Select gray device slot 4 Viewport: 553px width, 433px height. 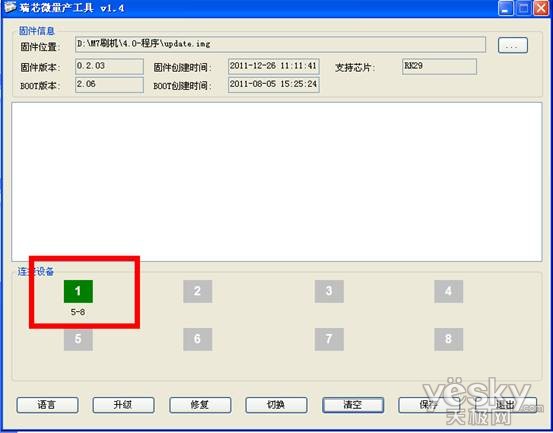click(449, 291)
